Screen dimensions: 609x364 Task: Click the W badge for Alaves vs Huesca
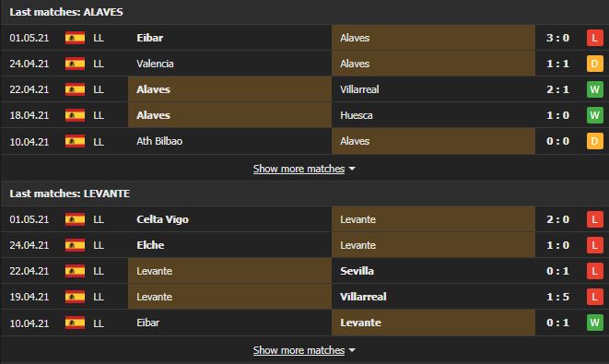click(594, 115)
